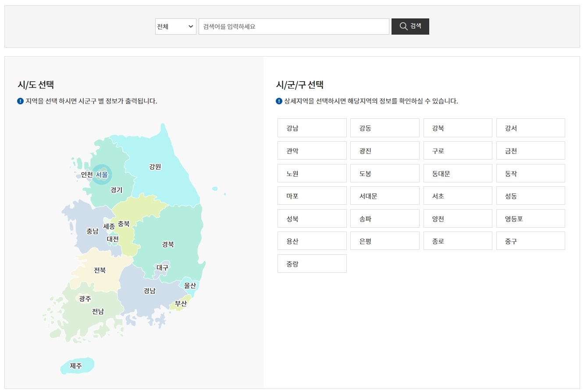Click the 검색 search button
This screenshot has height=392, width=584.
410,26
